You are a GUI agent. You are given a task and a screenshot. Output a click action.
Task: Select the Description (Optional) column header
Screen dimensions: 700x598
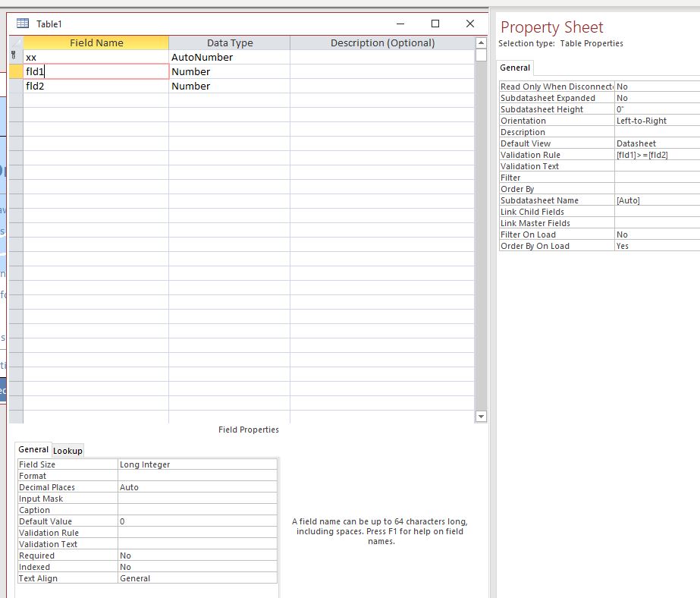(x=382, y=42)
